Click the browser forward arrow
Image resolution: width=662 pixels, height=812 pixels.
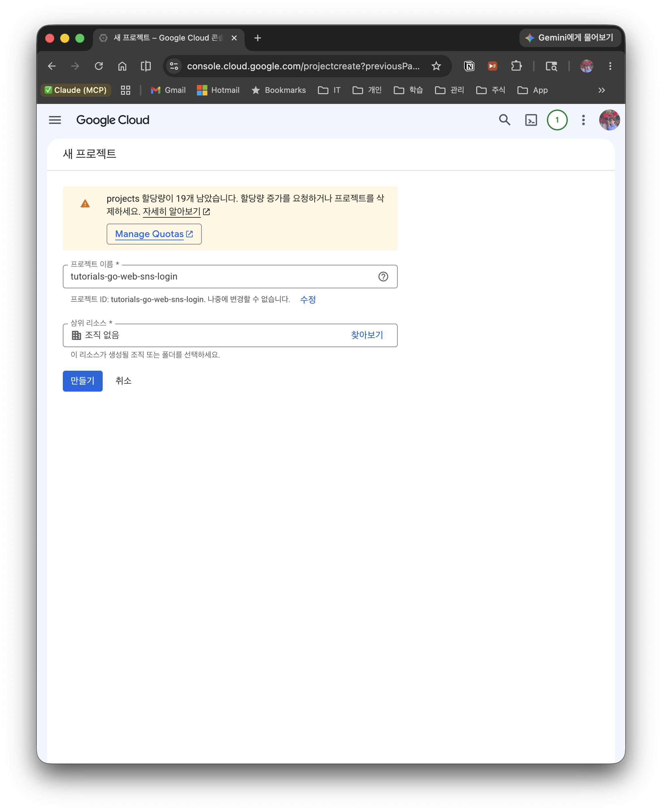pos(75,66)
